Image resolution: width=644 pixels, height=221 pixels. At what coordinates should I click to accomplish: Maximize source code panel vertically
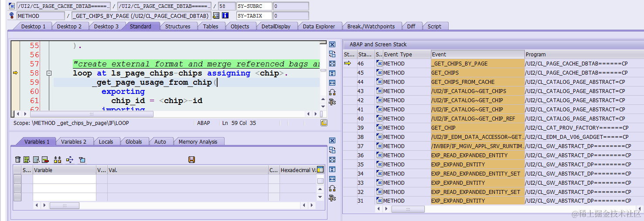point(332,73)
